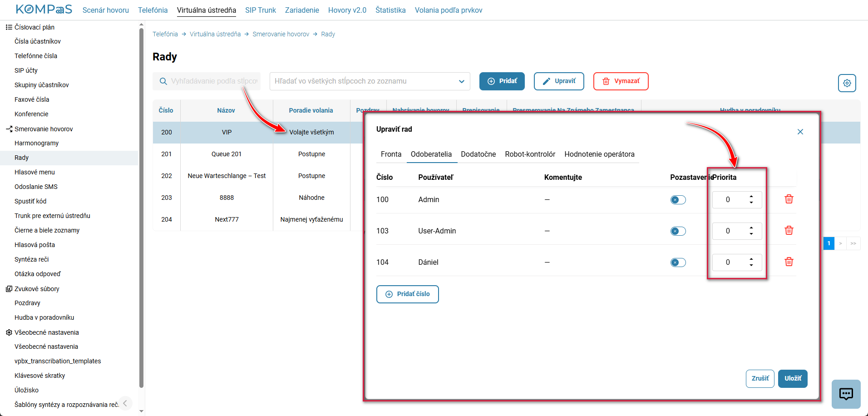Open SIP Trunk top menu

[x=261, y=10]
